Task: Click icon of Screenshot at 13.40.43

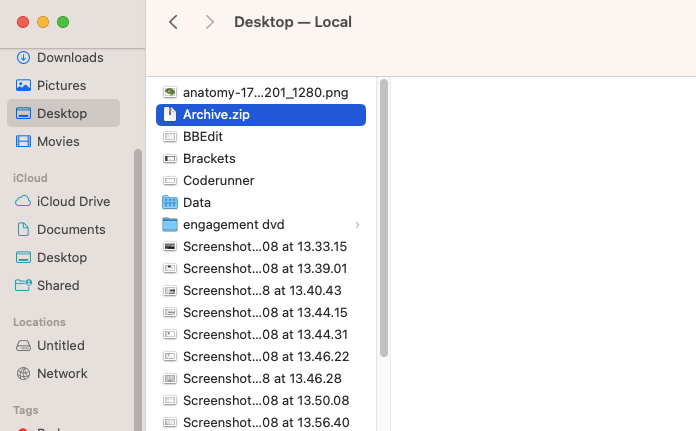Action: pos(170,291)
